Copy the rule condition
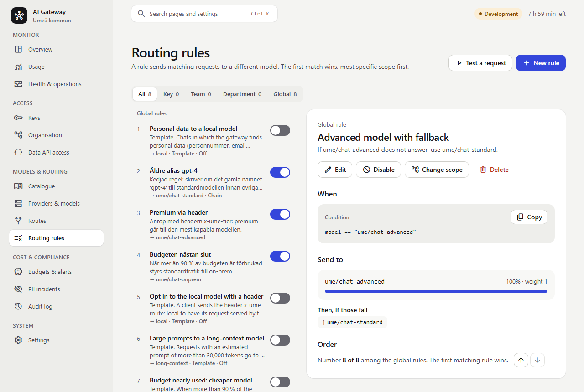This screenshot has width=584, height=392. pos(529,217)
